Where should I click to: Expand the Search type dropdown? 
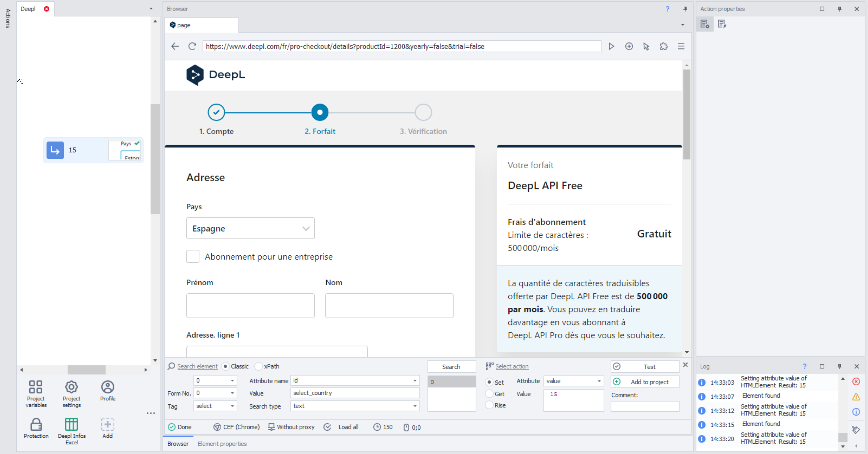(x=415, y=406)
